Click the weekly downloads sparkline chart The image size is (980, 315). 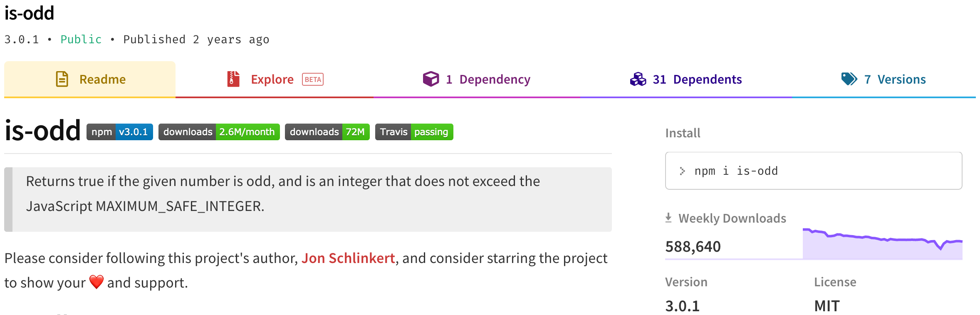883,244
